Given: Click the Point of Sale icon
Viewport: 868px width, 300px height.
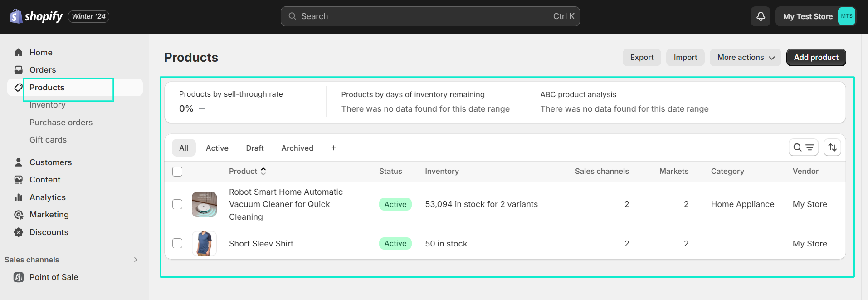Looking at the screenshot, I should 19,277.
